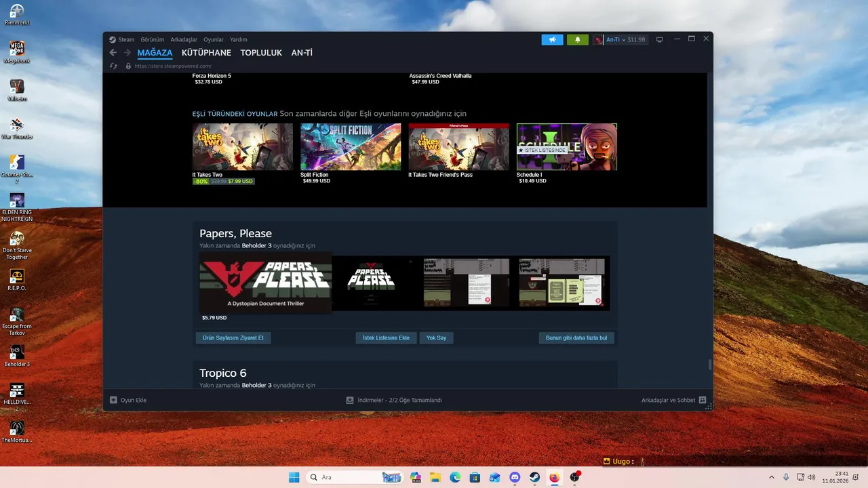Image resolution: width=868 pixels, height=488 pixels.
Task: Open It Takes Two Friend's Pass thumbnail
Action: tap(458, 146)
